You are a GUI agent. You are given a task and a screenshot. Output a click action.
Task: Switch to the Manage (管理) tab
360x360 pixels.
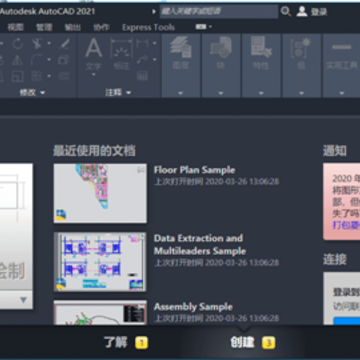click(x=44, y=27)
